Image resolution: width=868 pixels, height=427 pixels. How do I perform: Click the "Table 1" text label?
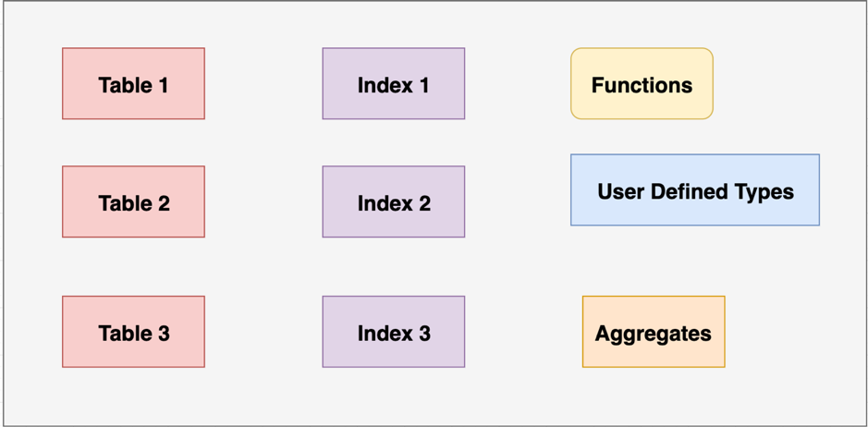point(133,85)
